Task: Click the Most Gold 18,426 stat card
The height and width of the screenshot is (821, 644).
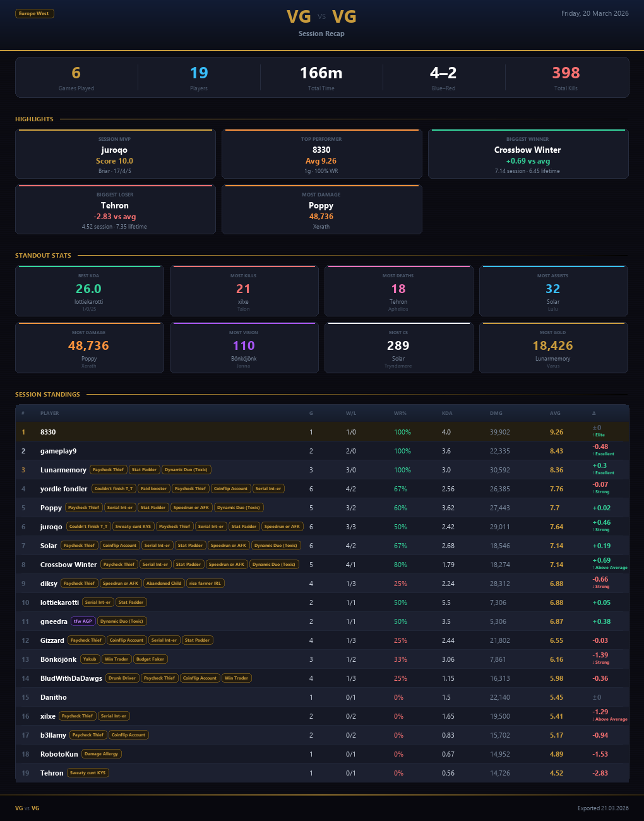Action: pyautogui.click(x=553, y=348)
